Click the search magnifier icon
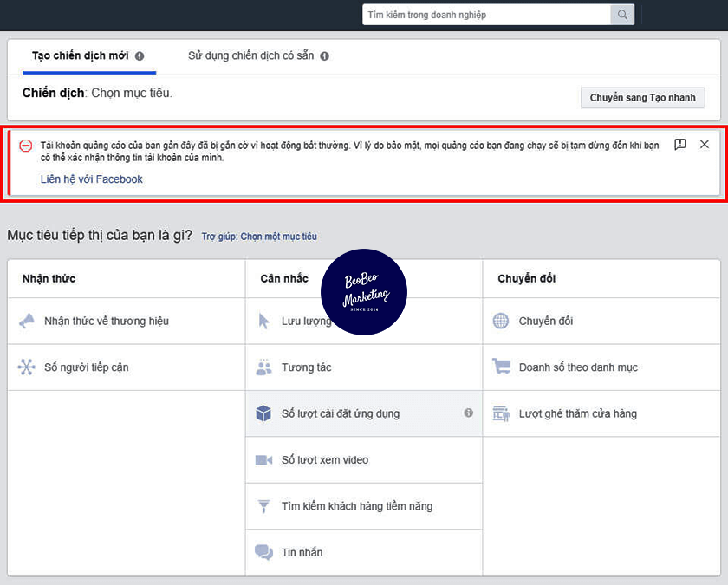 (622, 15)
